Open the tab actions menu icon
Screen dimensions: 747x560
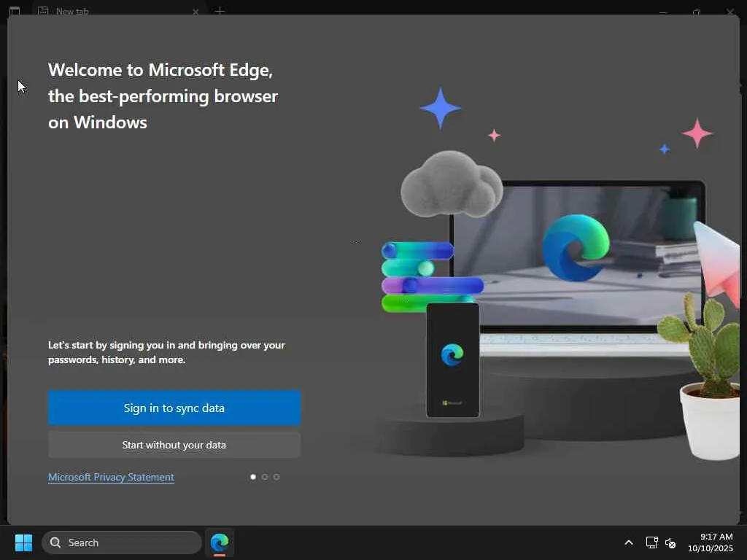[15, 11]
